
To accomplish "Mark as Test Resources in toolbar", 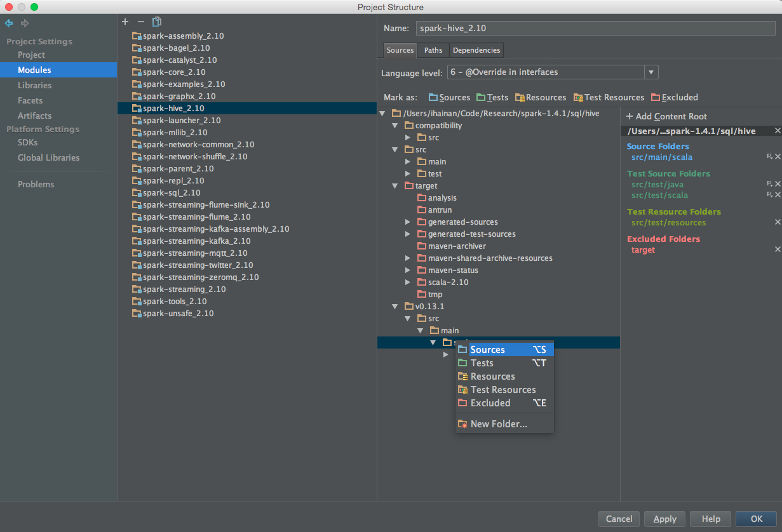I will [609, 97].
